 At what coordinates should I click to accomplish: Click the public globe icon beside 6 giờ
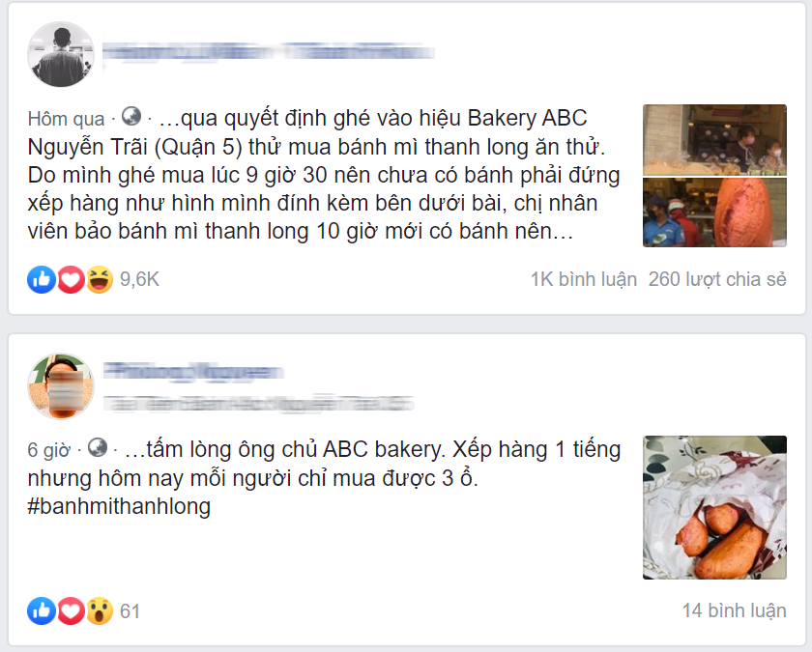98,447
